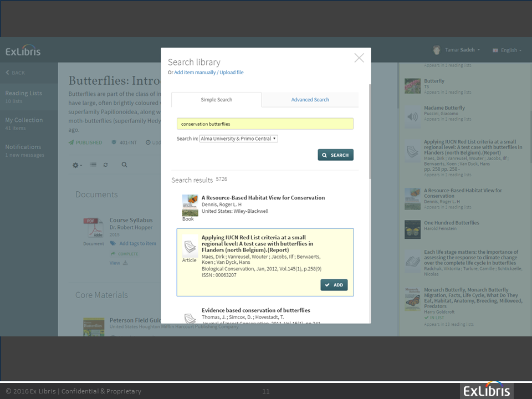532x399 pixels.
Task: Click the Course Syllabus PDF icon
Action: point(93,228)
